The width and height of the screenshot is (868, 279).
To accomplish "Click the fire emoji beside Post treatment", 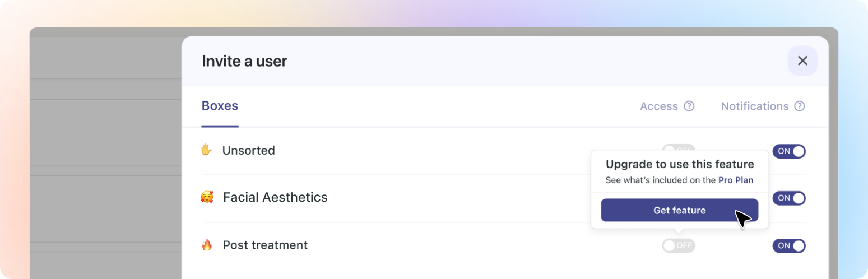I will [x=207, y=245].
